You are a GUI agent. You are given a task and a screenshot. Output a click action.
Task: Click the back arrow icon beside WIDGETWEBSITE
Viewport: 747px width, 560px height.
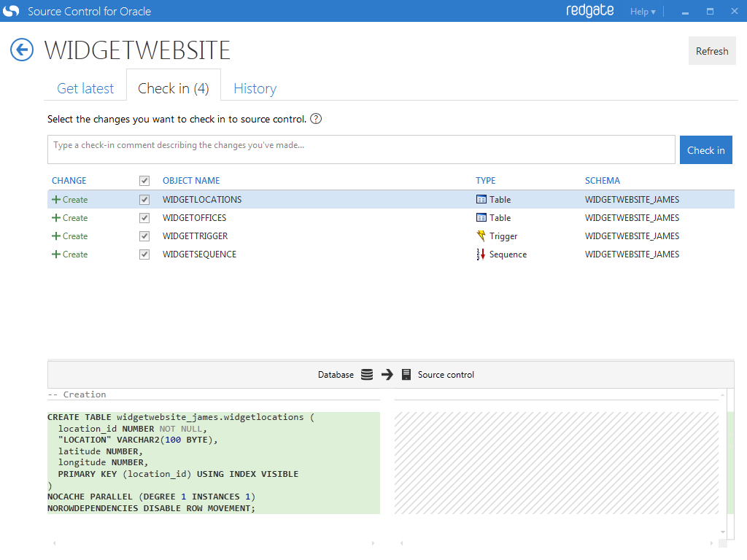(x=22, y=50)
